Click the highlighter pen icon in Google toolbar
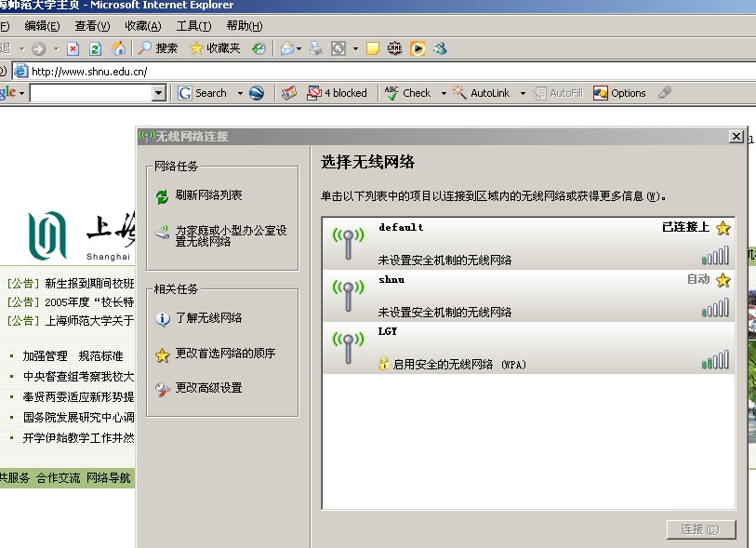Screen dimensions: 756x548 pos(665,92)
